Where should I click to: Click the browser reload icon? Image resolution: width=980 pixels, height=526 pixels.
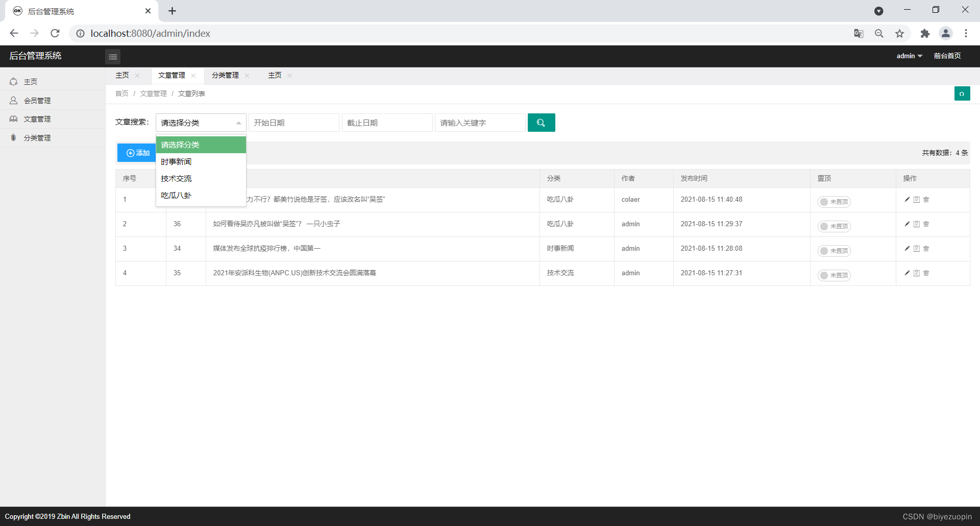click(x=55, y=33)
